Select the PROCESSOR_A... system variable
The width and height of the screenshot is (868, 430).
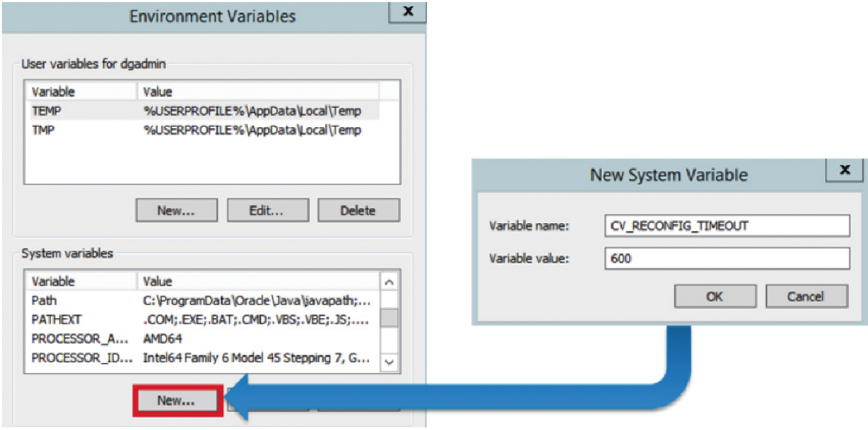202,338
